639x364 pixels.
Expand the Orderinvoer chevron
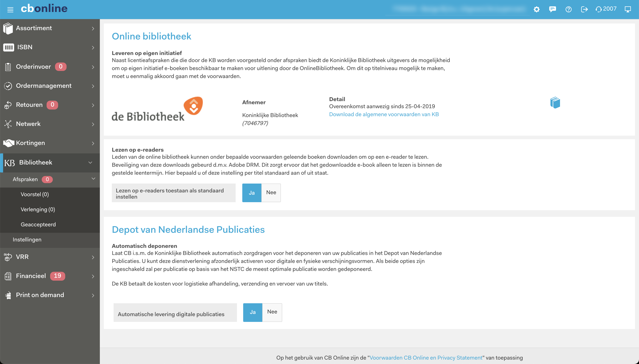click(x=93, y=67)
